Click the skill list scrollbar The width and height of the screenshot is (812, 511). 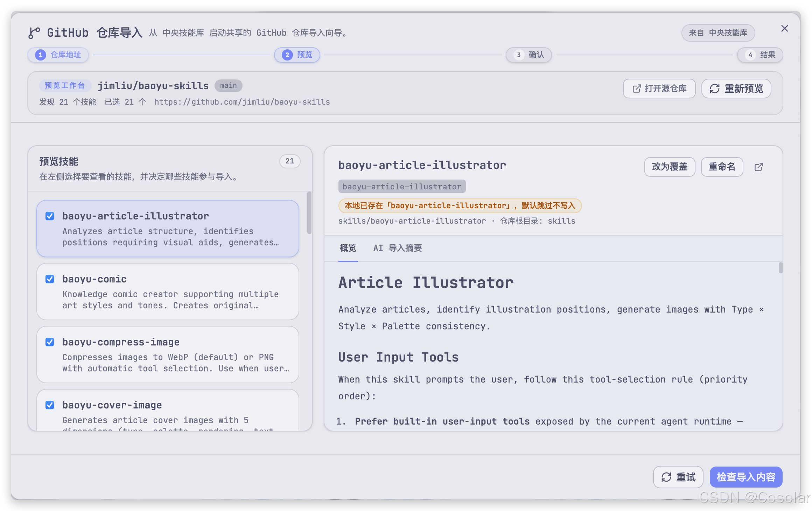click(x=309, y=213)
